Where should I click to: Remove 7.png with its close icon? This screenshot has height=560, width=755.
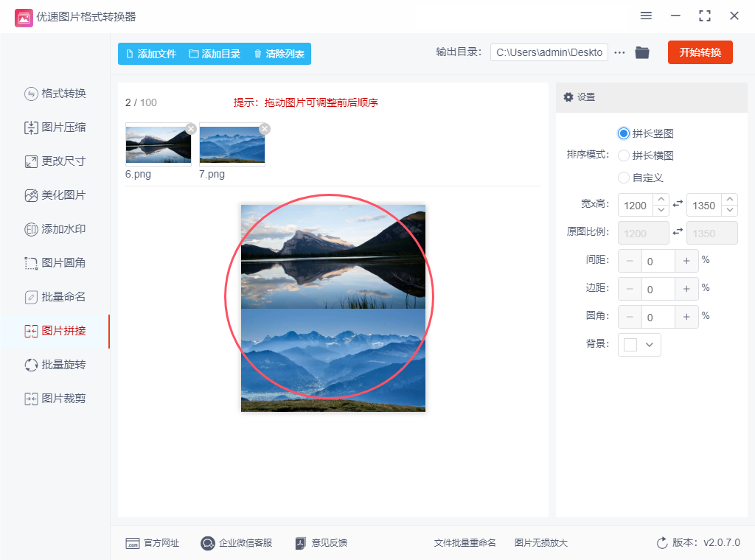click(x=265, y=128)
